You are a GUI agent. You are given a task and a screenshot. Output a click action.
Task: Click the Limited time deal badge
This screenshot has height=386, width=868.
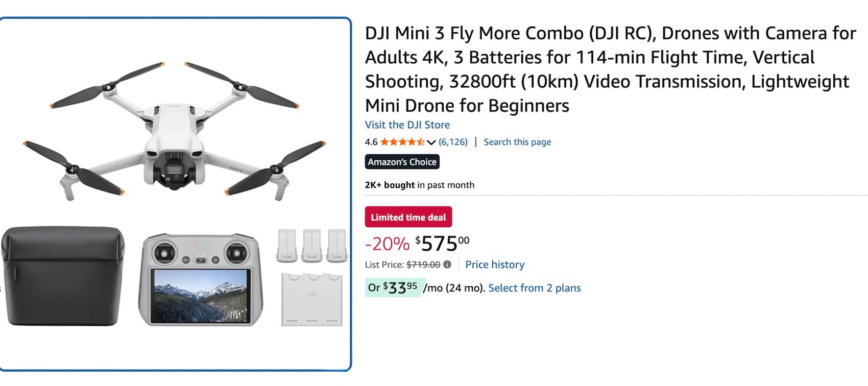408,217
